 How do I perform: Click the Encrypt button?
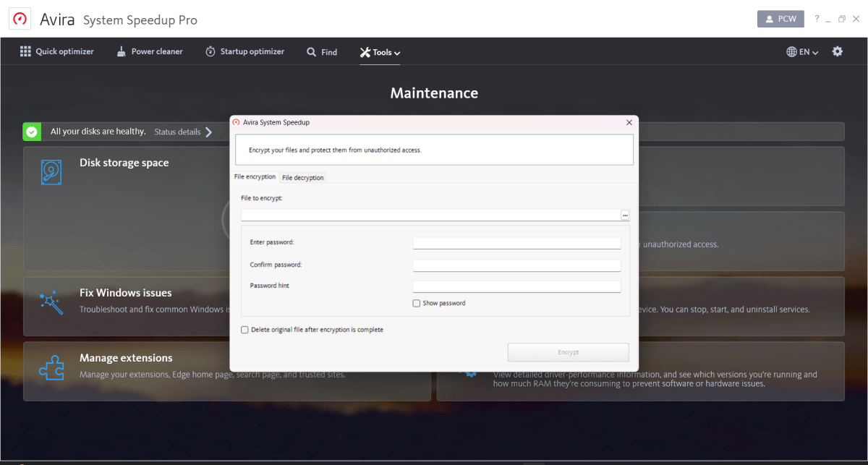pyautogui.click(x=569, y=352)
